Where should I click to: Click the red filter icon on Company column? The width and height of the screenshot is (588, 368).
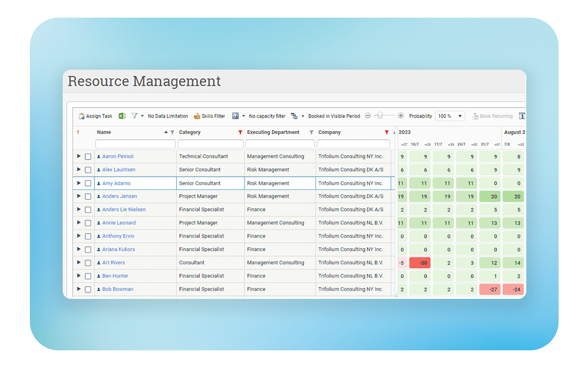point(387,132)
